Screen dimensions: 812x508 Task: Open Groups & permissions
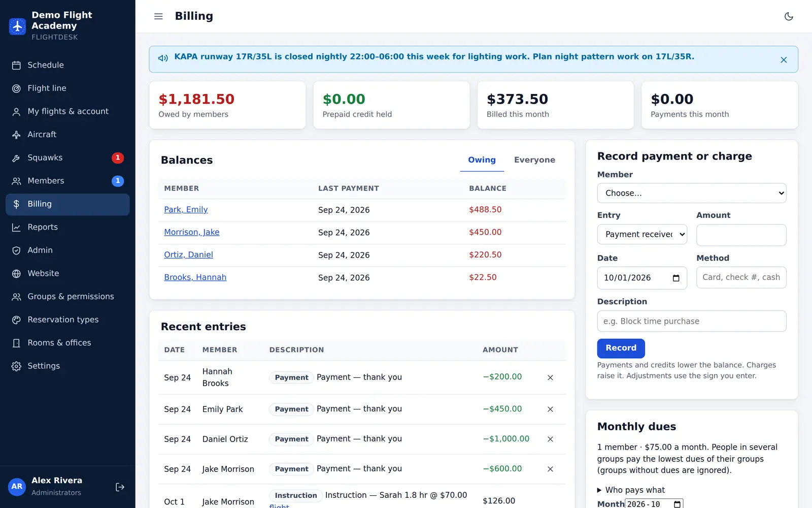click(67, 297)
